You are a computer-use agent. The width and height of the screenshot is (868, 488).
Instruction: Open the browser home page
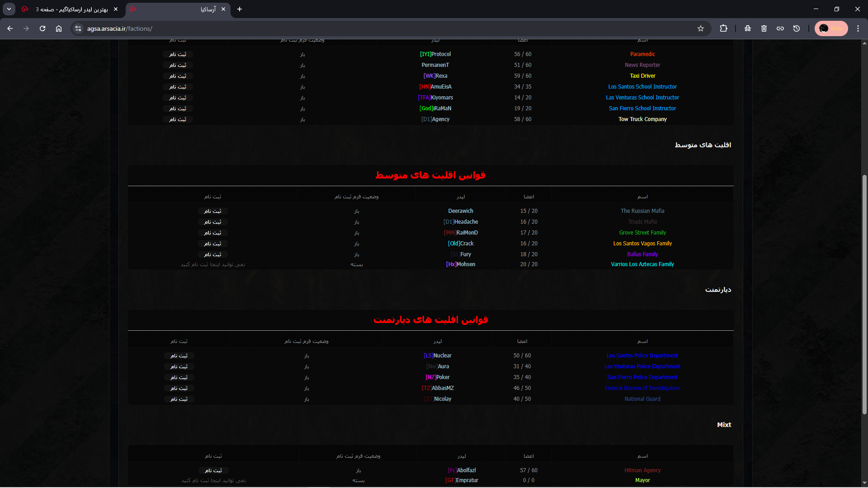[59, 28]
